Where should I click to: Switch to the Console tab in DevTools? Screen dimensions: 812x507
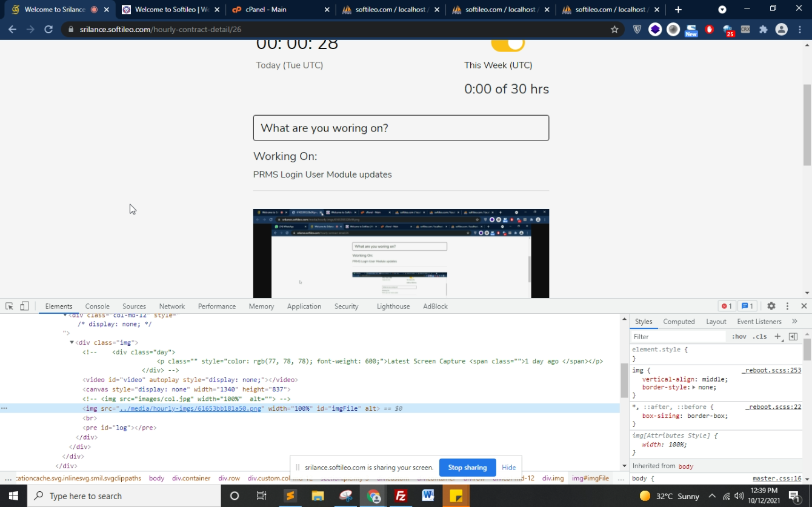point(97,307)
